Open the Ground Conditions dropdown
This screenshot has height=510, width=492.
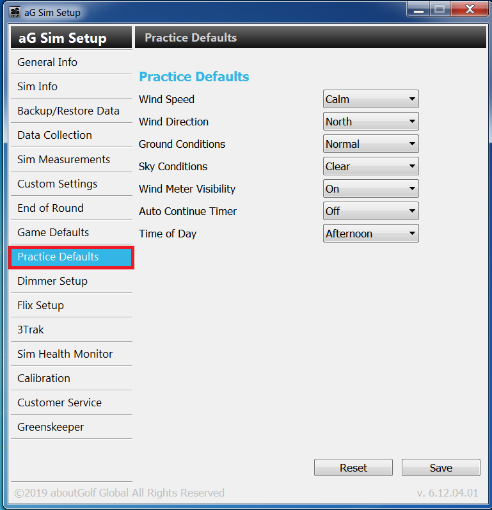tap(371, 144)
